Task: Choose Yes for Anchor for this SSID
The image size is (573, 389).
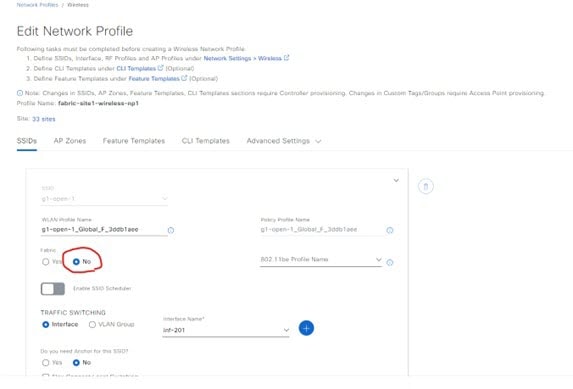Action: [x=46, y=363]
